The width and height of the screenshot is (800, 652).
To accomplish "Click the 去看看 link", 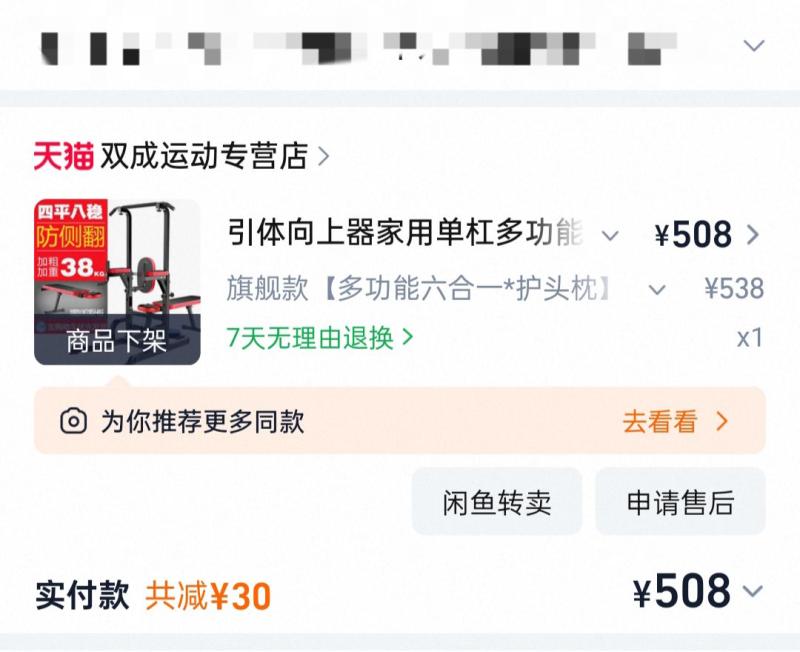I will [x=660, y=422].
